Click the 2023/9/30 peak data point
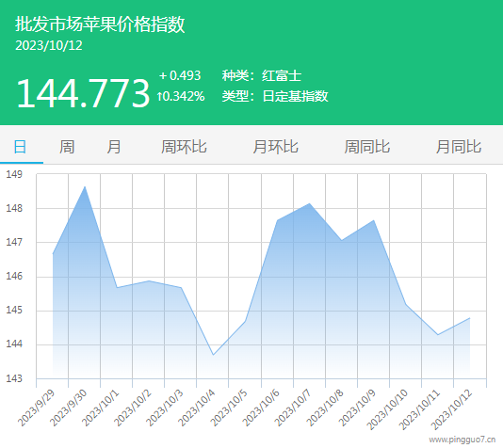This screenshot has height=448, width=503. tap(85, 187)
